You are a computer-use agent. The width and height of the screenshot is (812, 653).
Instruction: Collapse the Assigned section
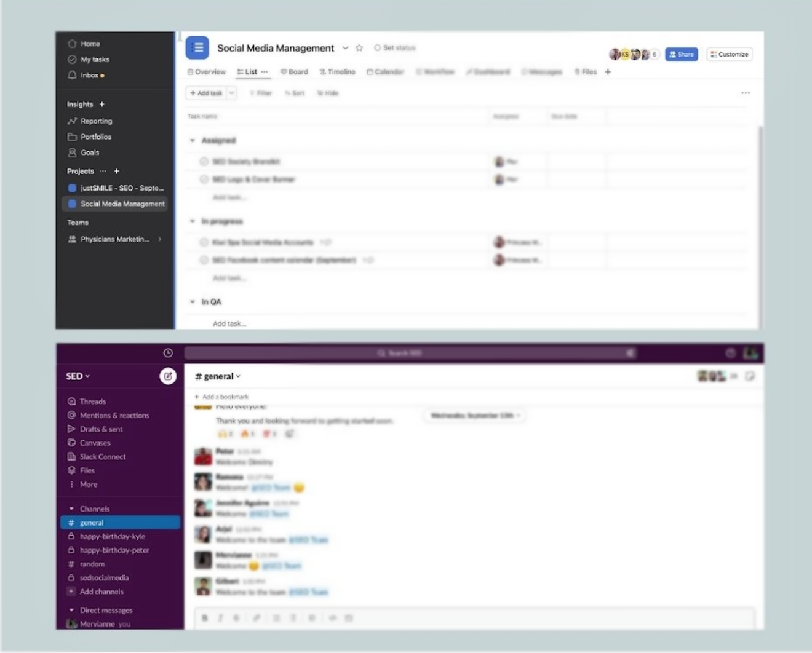(193, 141)
